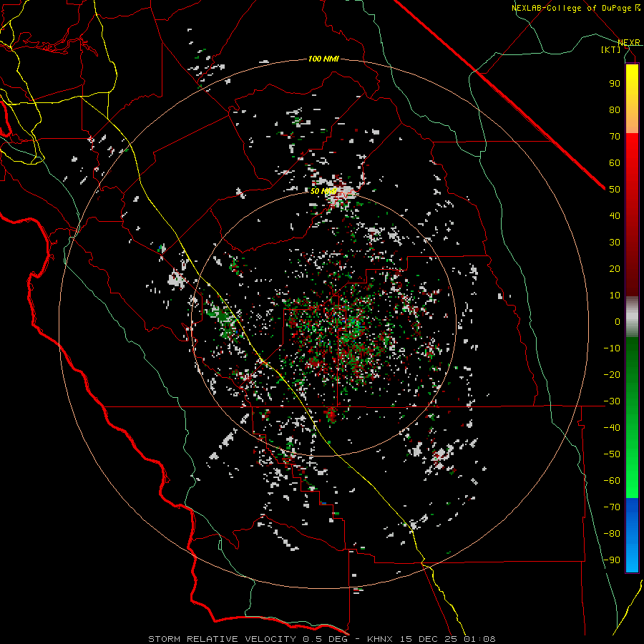Click the -10 label on velocity scale
The image size is (644, 644).
pos(612,348)
